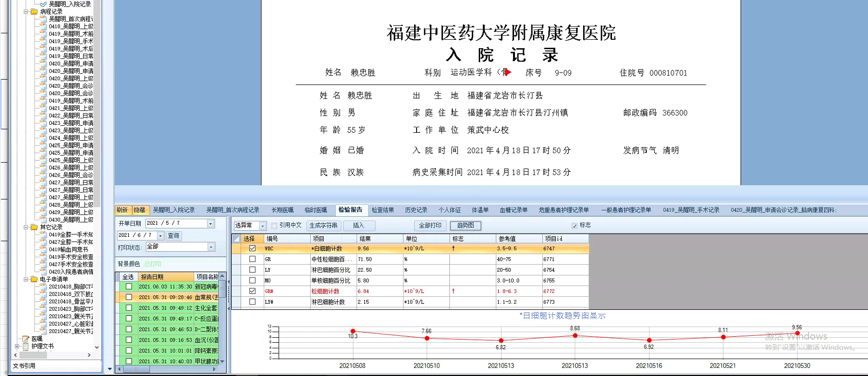
Task: Check the report dated 2021.05.31 09:28:46
Action: (129, 297)
